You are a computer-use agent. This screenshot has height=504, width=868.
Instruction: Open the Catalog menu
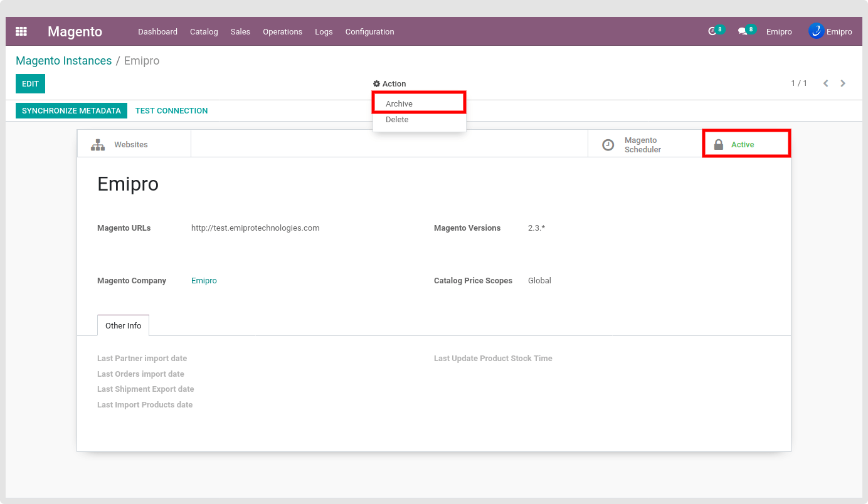[x=204, y=31]
